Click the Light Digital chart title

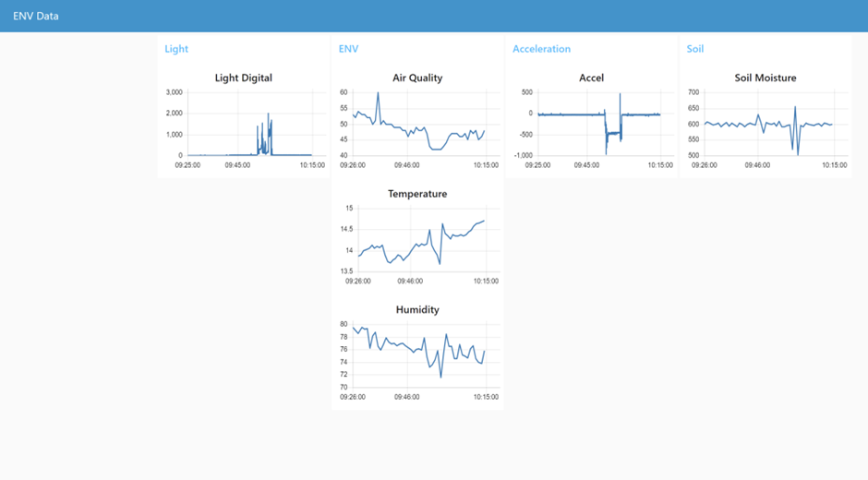[x=243, y=78]
